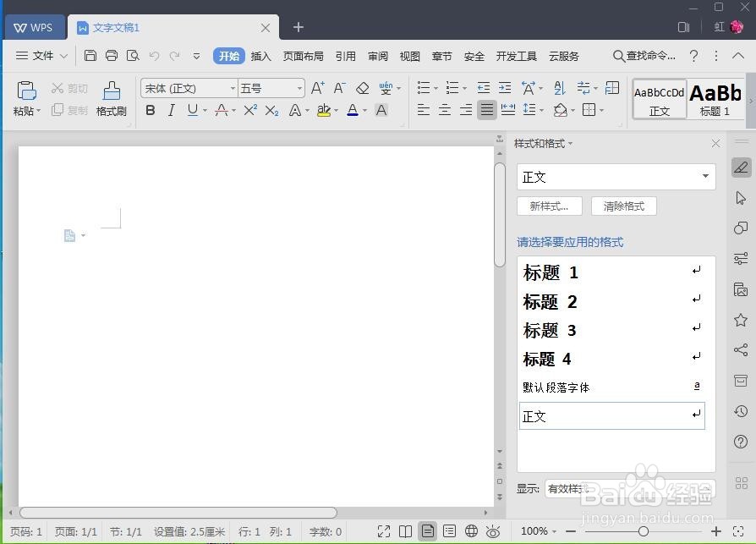756x544 pixels.
Task: Apply 标题 1 style from the styles list
Action: [612, 272]
